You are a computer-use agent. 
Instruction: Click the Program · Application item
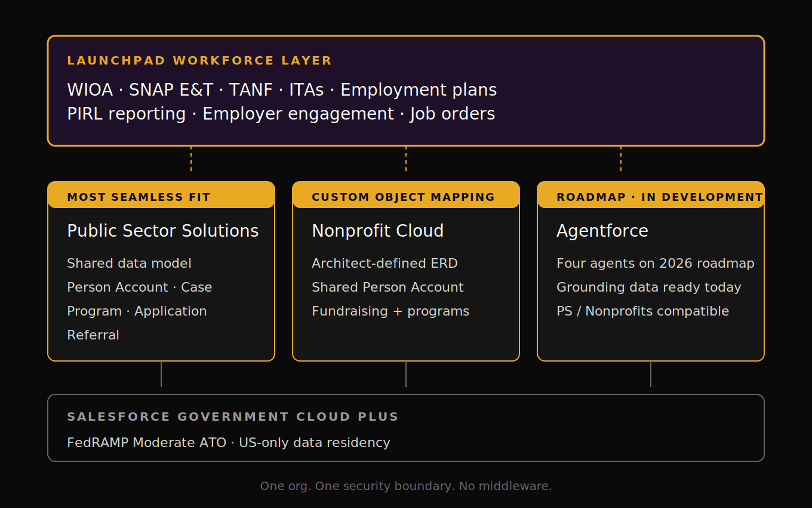point(137,311)
